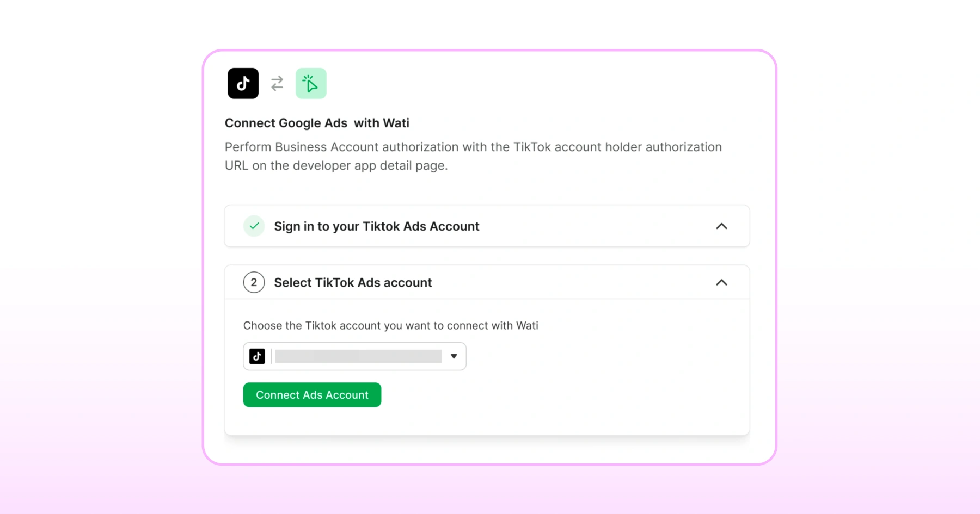Click the Connect Ads Account button
The height and width of the screenshot is (514, 980).
tap(312, 395)
